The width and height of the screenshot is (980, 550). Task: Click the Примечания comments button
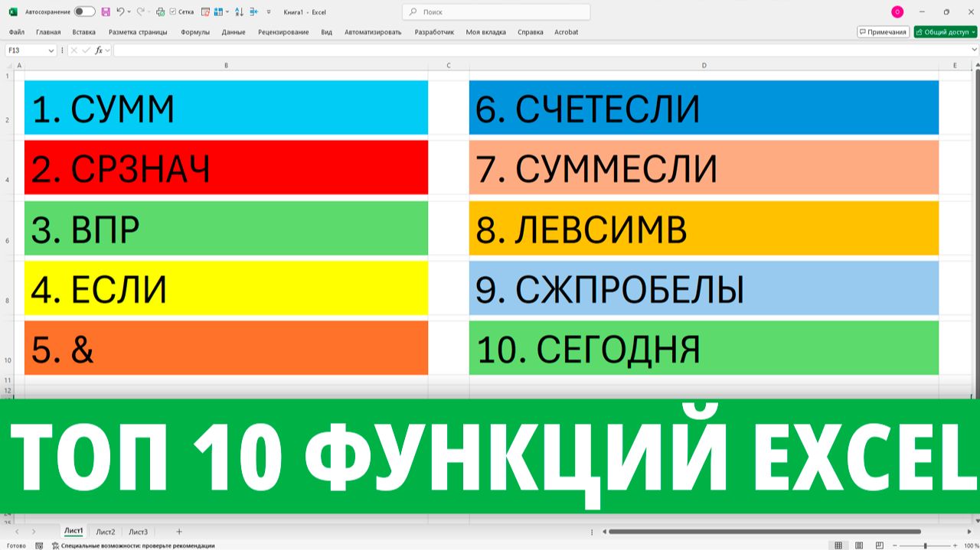pyautogui.click(x=883, y=32)
